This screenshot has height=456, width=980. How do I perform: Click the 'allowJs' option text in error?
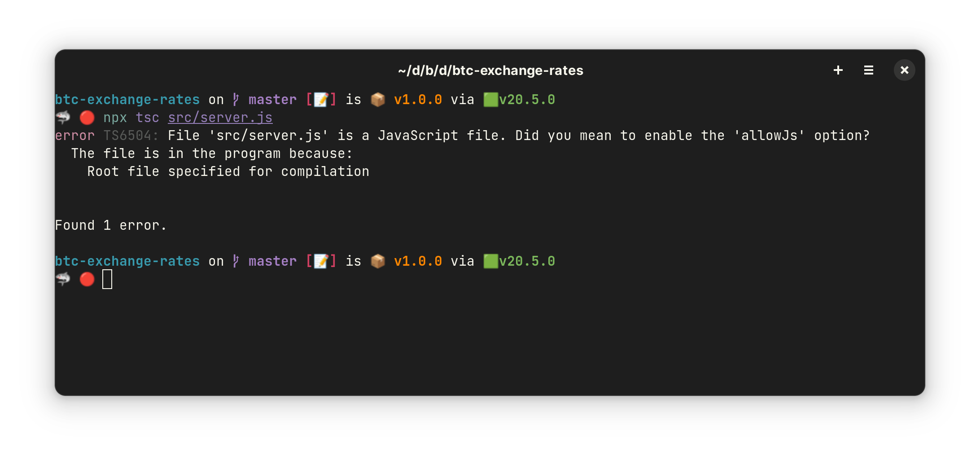769,136
